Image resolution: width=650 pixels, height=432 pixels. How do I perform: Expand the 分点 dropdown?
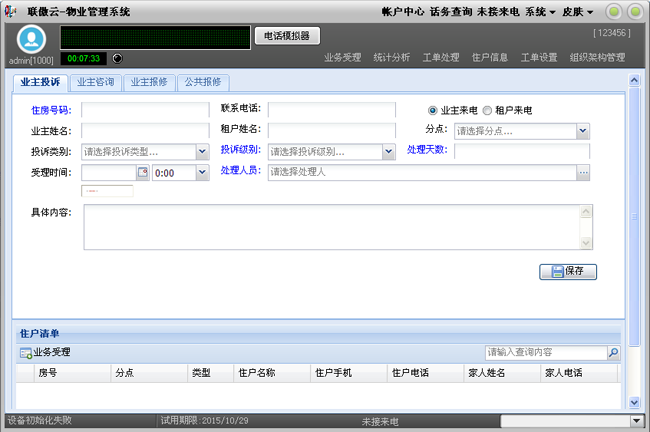click(583, 131)
